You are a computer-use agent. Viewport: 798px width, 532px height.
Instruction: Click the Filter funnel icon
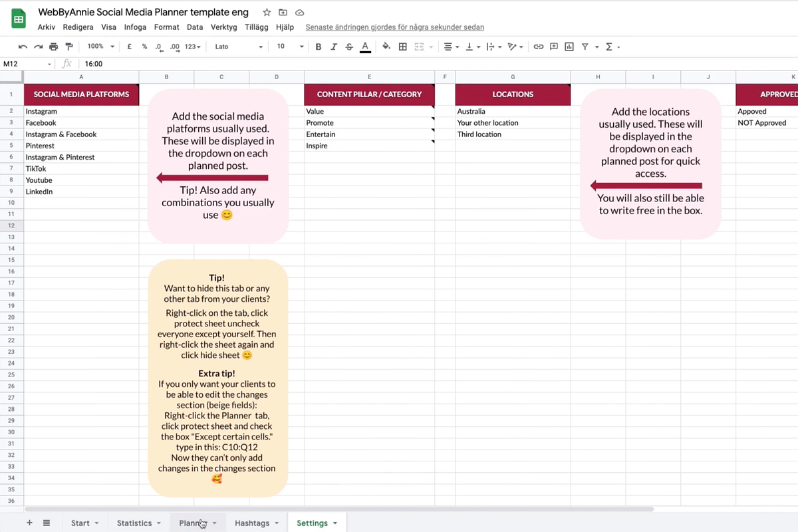585,47
